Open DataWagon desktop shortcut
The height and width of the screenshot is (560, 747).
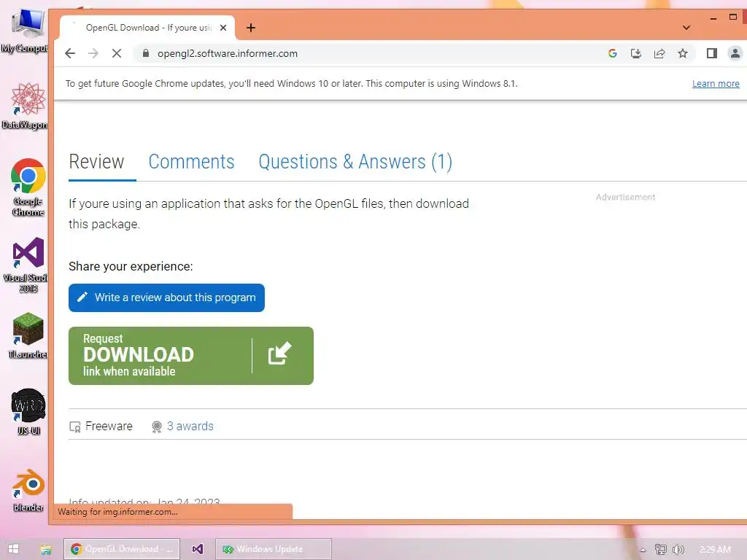(28, 106)
